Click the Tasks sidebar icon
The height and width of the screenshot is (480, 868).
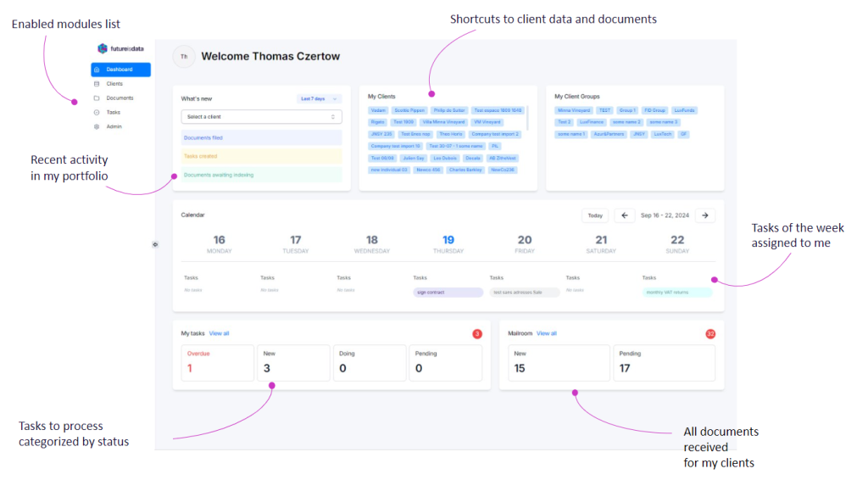[97, 112]
